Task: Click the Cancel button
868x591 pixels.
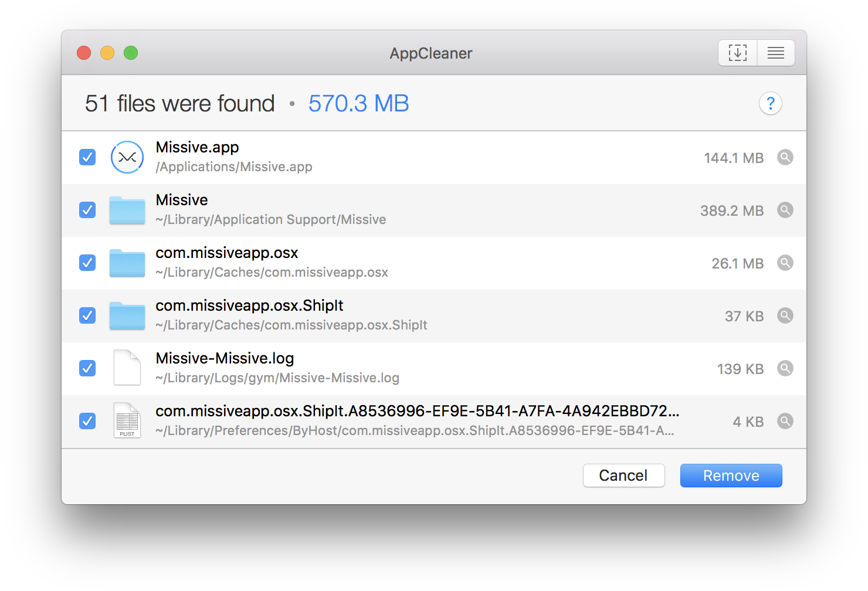Action: (x=623, y=475)
